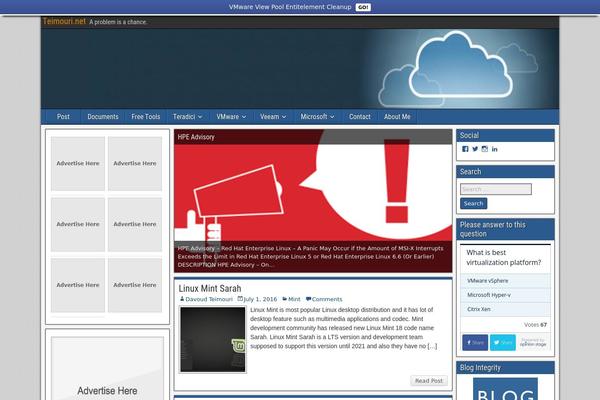Screen dimensions: 600x400
Task: Click the large Advertise Here banner
Action: pyautogui.click(x=108, y=368)
